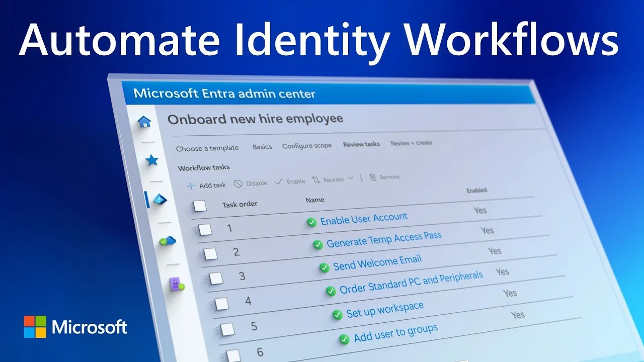This screenshot has width=644, height=362.
Task: Click the Enable checkmark icon in the toolbar
Action: point(278,182)
